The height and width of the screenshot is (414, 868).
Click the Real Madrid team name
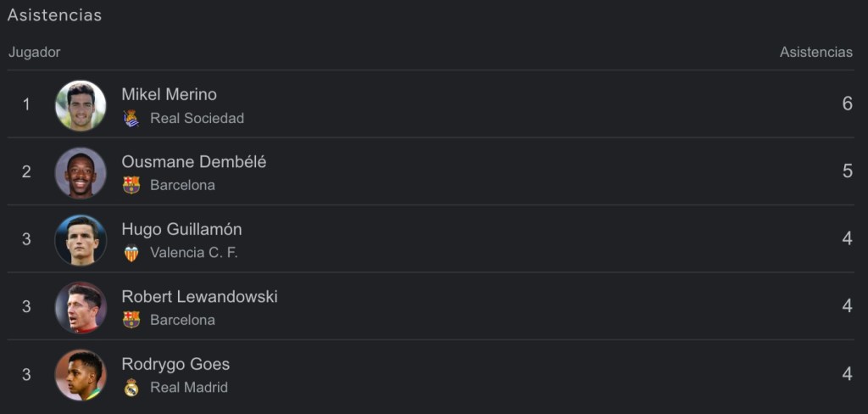188,388
